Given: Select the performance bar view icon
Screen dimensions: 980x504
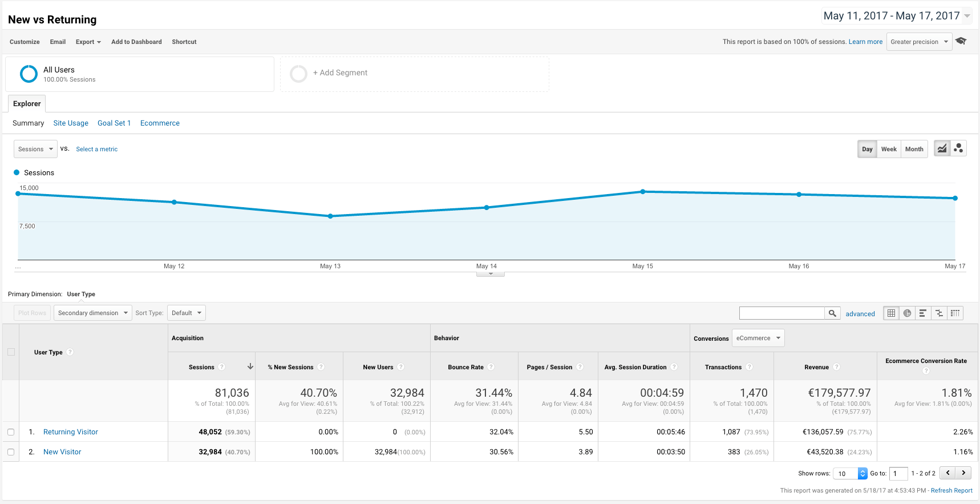Looking at the screenshot, I should click(923, 313).
